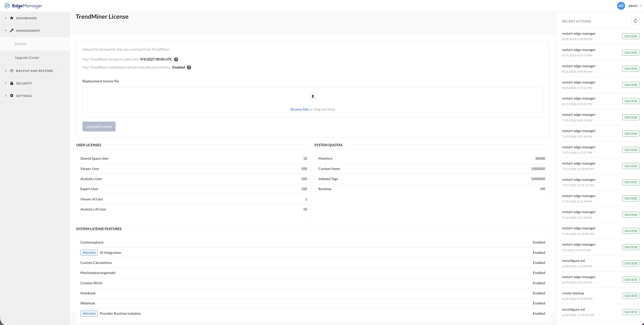The image size is (644, 325).
Task: Click the Analytics AI User row
Action: click(x=193, y=209)
